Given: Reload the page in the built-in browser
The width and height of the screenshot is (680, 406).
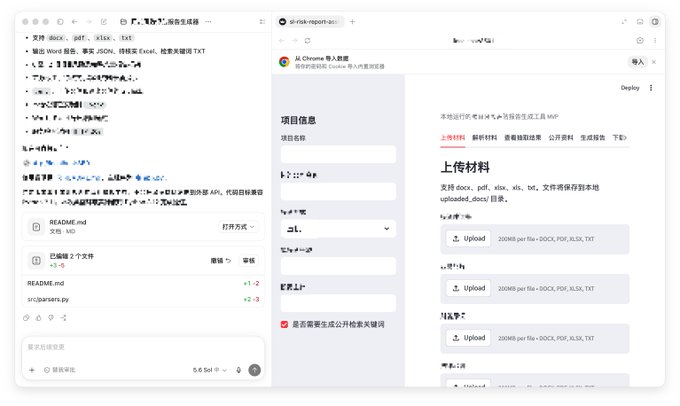Looking at the screenshot, I should click(307, 40).
